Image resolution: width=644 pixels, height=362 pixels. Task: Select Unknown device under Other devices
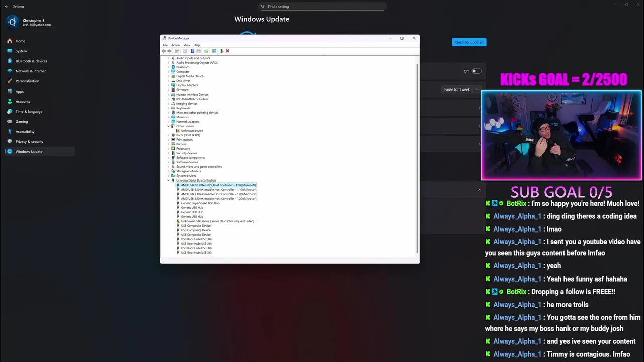192,130
